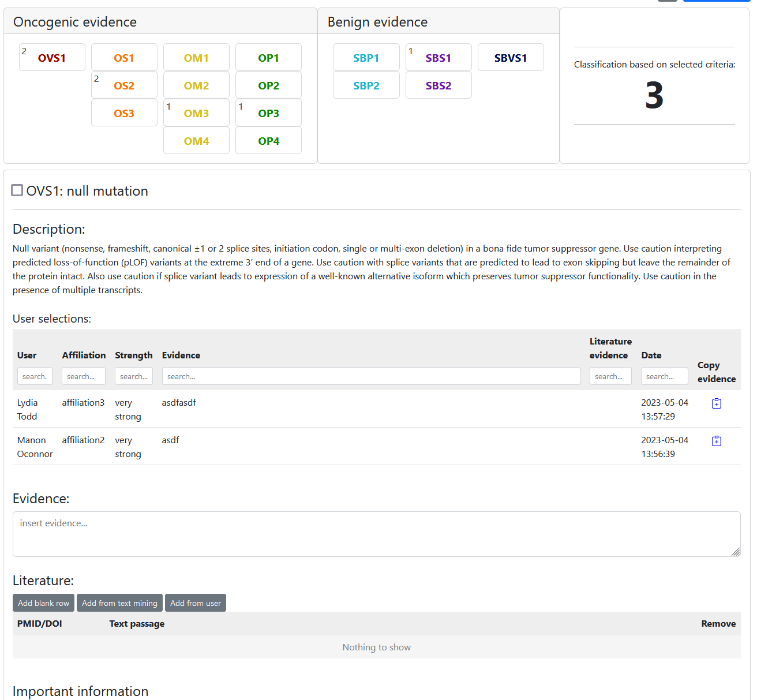Grab the evidence textarea resize handle
The image size is (757, 700).
(736, 552)
